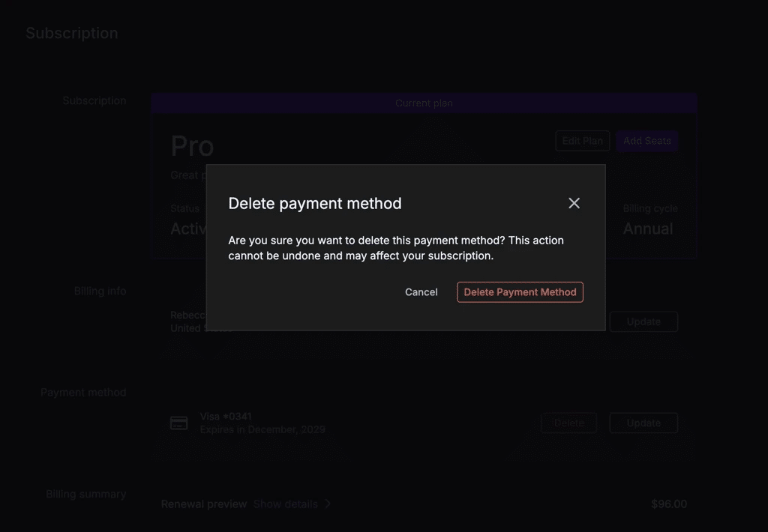This screenshot has height=532, width=768.
Task: Click the Subscription page heading
Action: 71,32
